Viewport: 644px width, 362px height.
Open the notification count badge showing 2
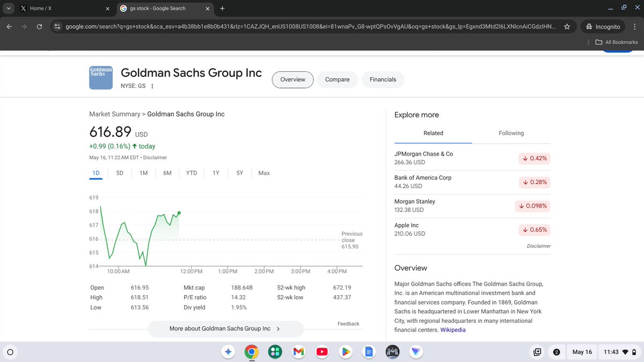pos(556,352)
